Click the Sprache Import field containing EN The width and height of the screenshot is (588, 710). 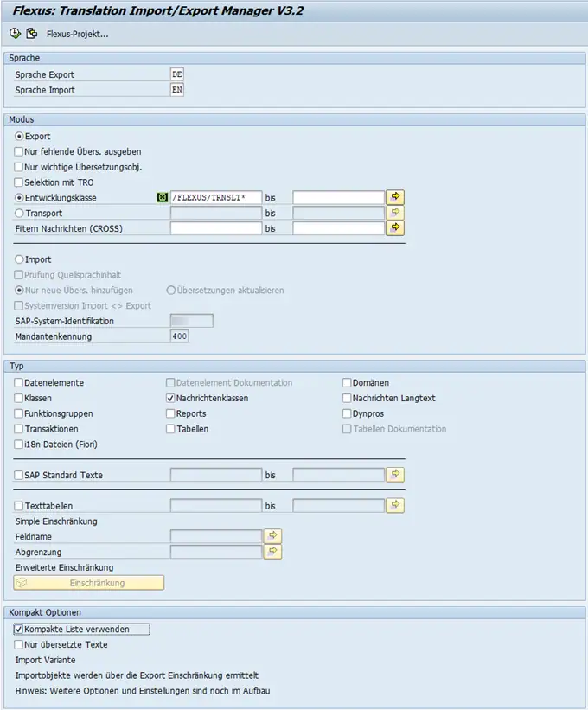[177, 90]
